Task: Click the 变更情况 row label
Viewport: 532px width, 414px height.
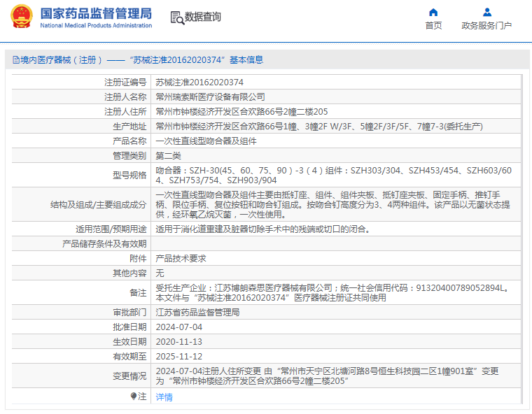Action: click(129, 376)
